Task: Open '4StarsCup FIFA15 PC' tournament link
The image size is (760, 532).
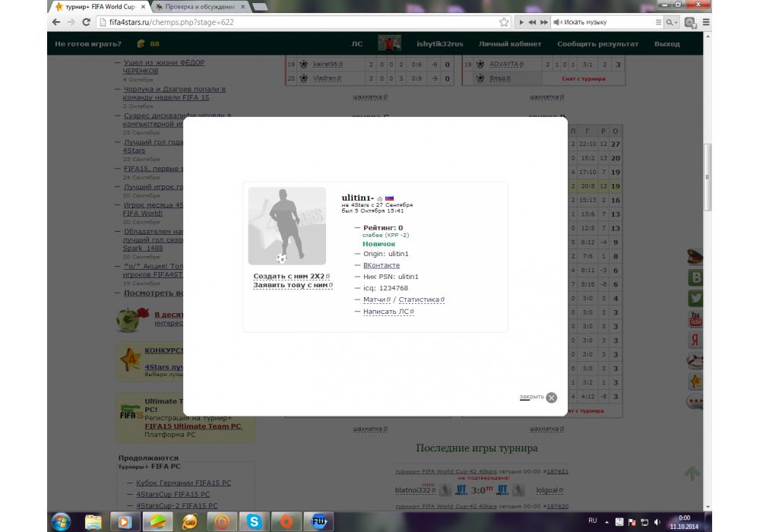Action: (173, 495)
